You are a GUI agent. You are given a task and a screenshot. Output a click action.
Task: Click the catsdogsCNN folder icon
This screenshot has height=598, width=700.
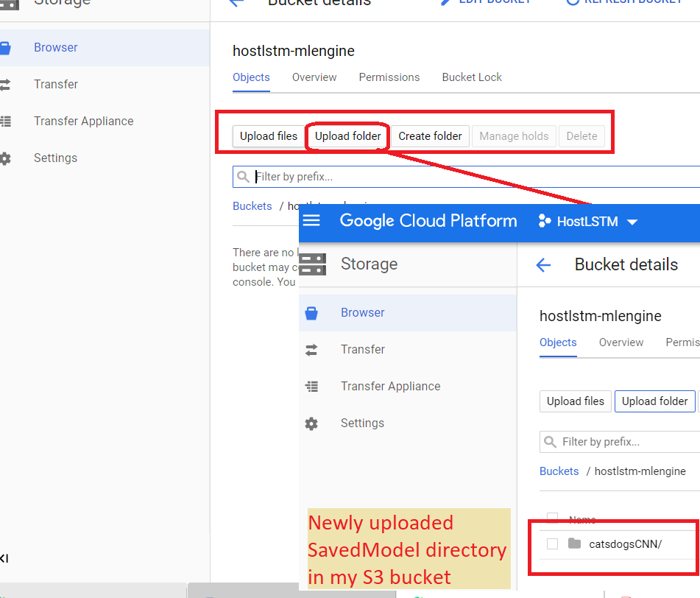(x=574, y=544)
